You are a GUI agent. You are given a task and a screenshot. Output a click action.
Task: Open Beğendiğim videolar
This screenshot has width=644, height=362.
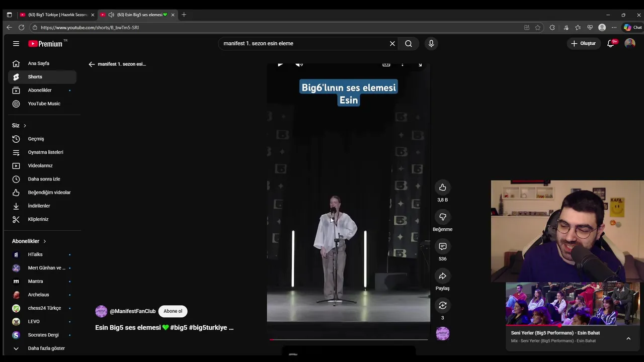pos(42,193)
